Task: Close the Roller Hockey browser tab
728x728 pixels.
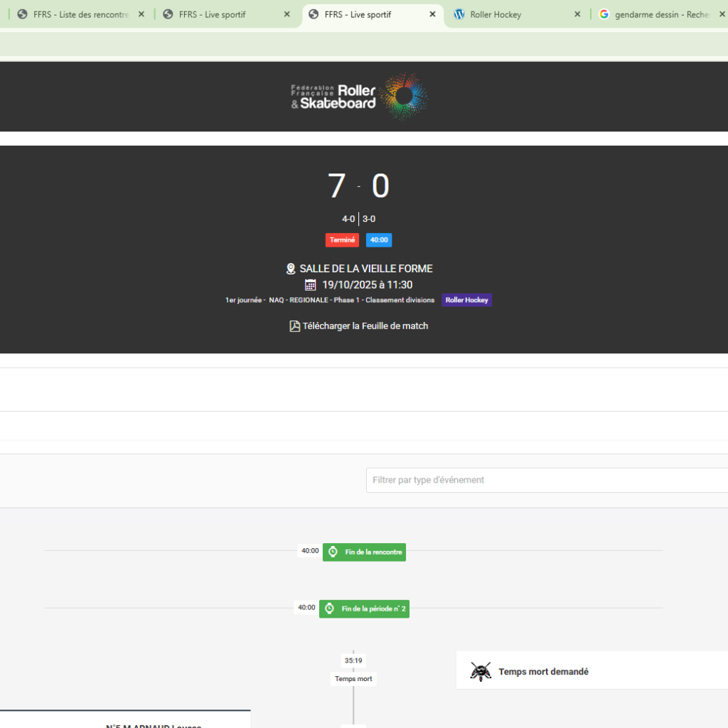Action: (577, 14)
